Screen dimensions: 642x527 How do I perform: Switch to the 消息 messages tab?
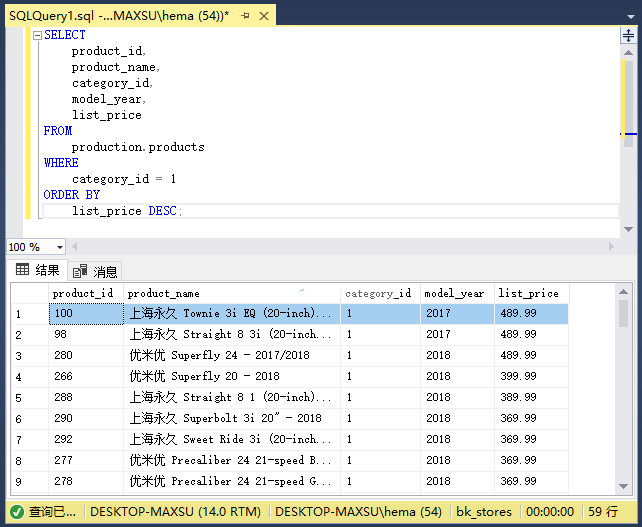pyautogui.click(x=95, y=271)
